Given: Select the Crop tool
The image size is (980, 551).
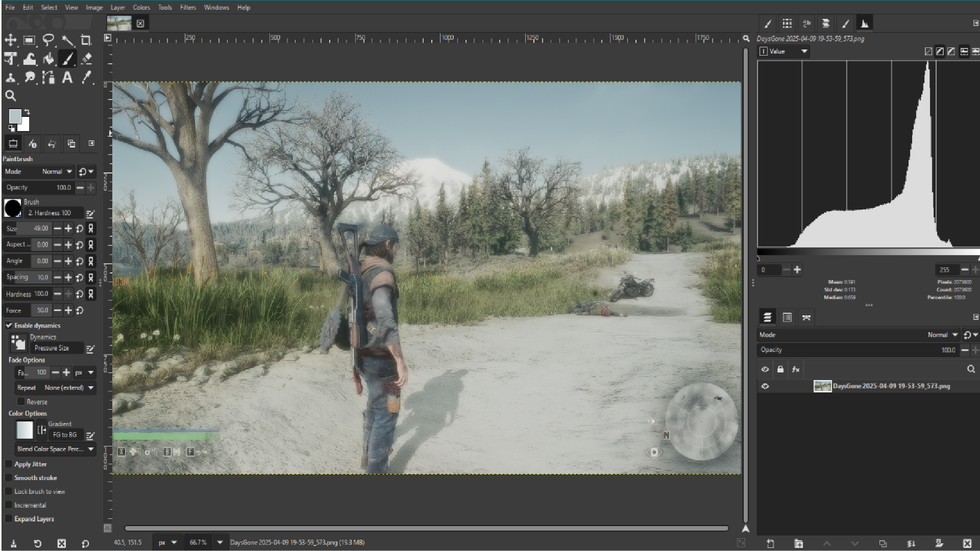Looking at the screenshot, I should [86, 40].
